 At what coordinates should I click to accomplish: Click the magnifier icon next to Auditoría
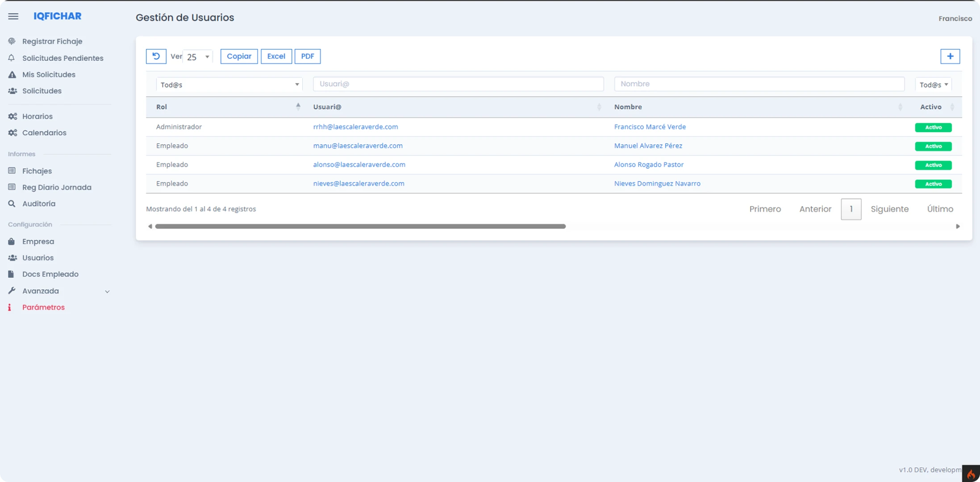pyautogui.click(x=12, y=204)
